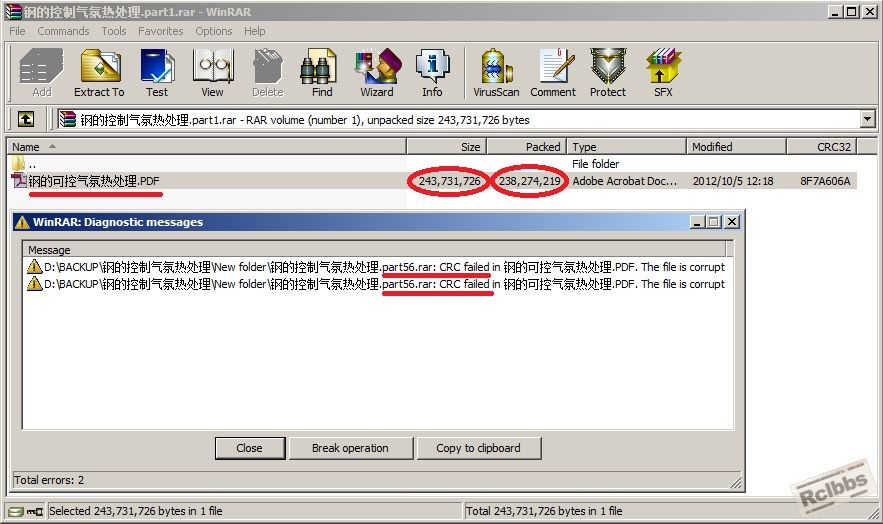Screen dimensions: 883x524
Task: Open the Favorites menu
Action: [x=160, y=31]
